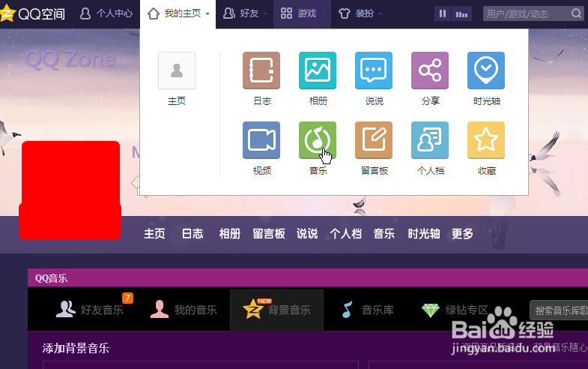Image resolution: width=588 pixels, height=369 pixels.
Task: Click the 添加背景音乐 heading
Action: coord(76,348)
